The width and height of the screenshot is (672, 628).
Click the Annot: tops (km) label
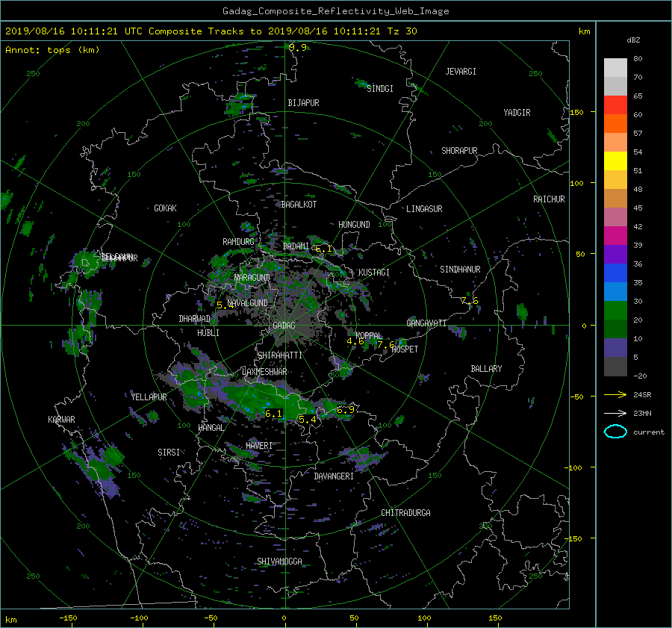click(x=52, y=50)
